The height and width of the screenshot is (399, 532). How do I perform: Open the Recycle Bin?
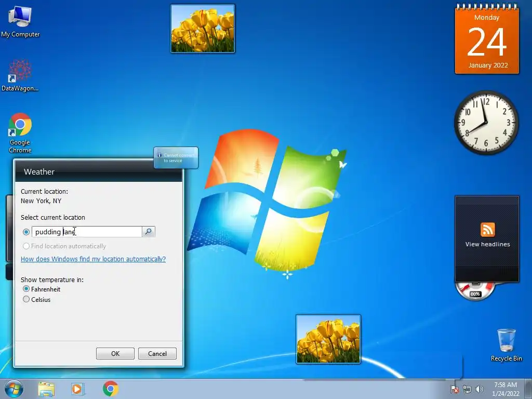click(506, 345)
